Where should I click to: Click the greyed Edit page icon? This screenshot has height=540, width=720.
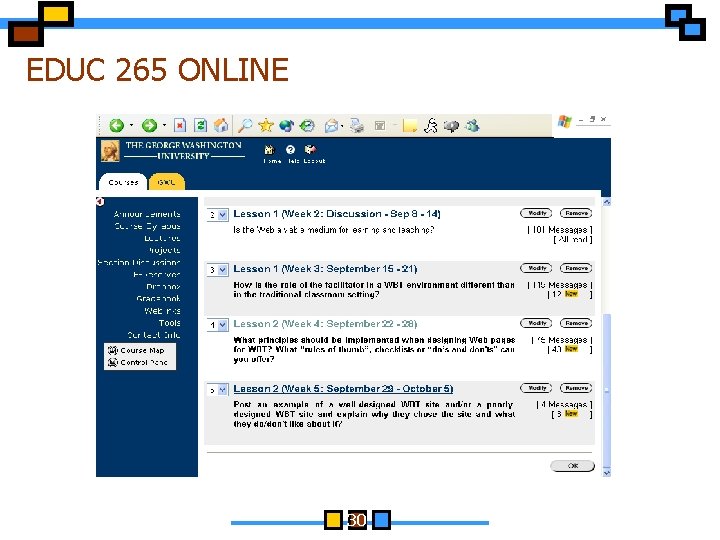pos(380,125)
